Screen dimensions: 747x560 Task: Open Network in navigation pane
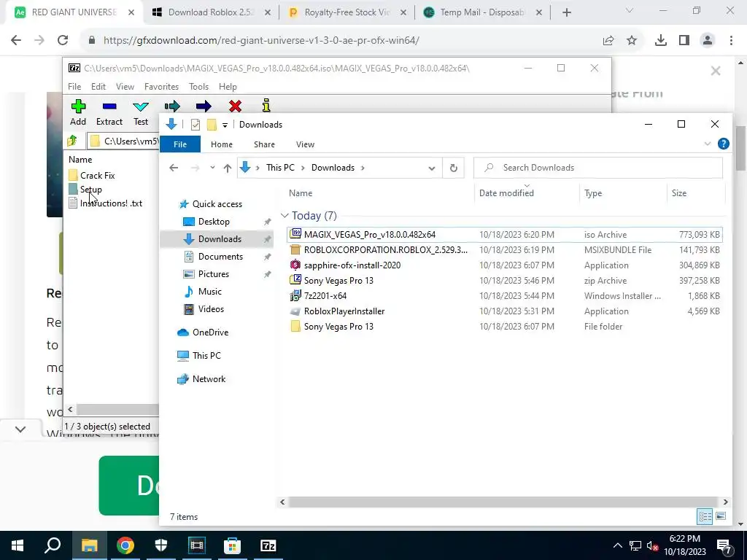[209, 379]
